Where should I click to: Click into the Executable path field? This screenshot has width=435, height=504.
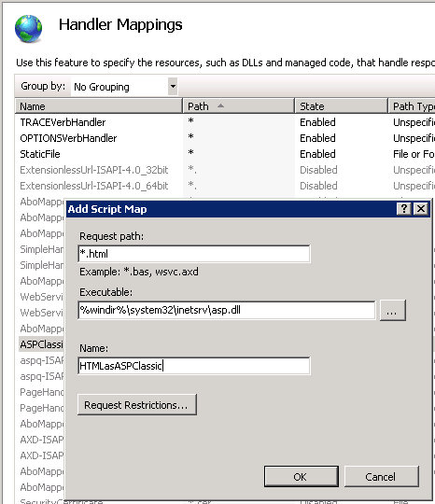pyautogui.click(x=226, y=310)
